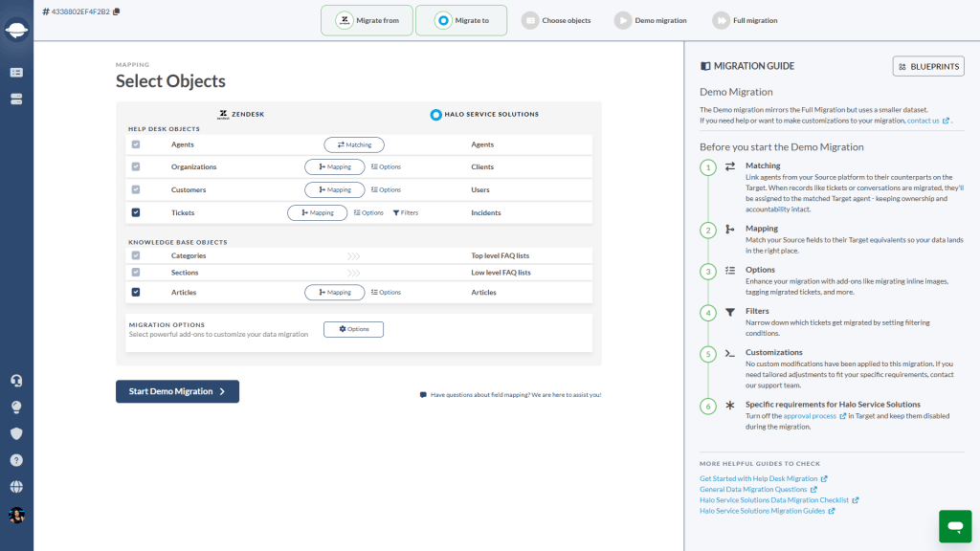The image size is (980, 551).
Task: Open Filters for Tickets
Action: pos(406,212)
